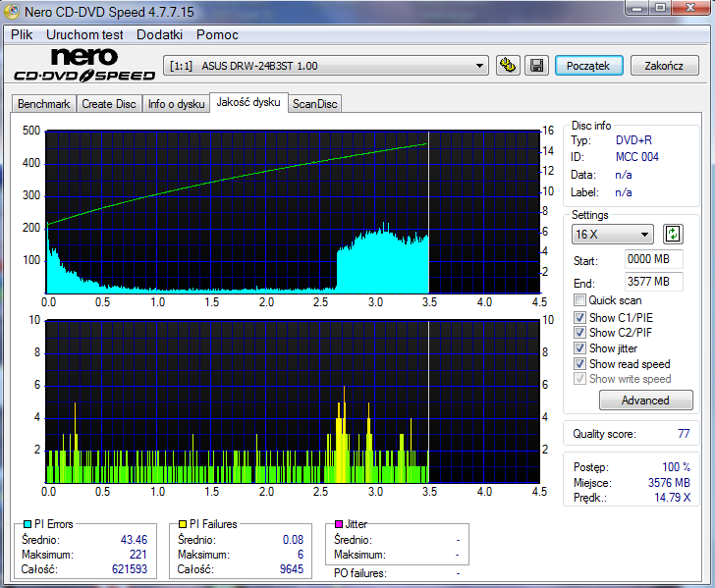Switch to the Benchmark tab

coord(44,104)
